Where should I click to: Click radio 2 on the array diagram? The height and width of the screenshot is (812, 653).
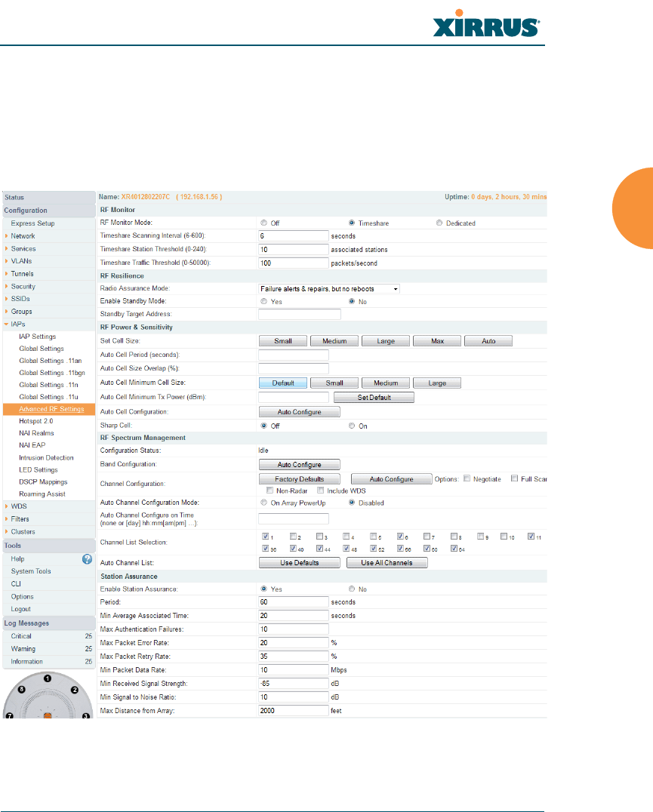(75, 690)
